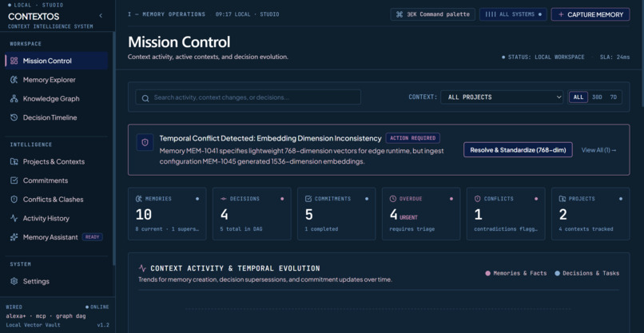Screen dimensions: 644x333
Task: Click the ONLINE status indicator
Action: [97, 307]
